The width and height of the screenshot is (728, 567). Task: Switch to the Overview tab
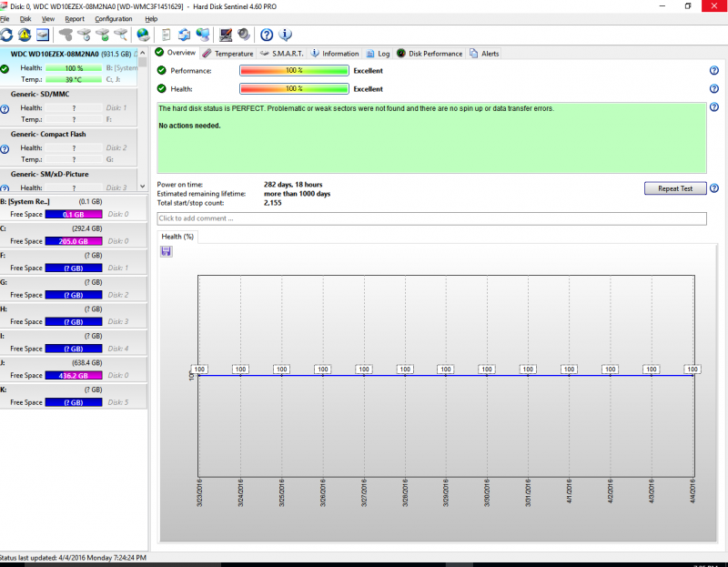(176, 53)
